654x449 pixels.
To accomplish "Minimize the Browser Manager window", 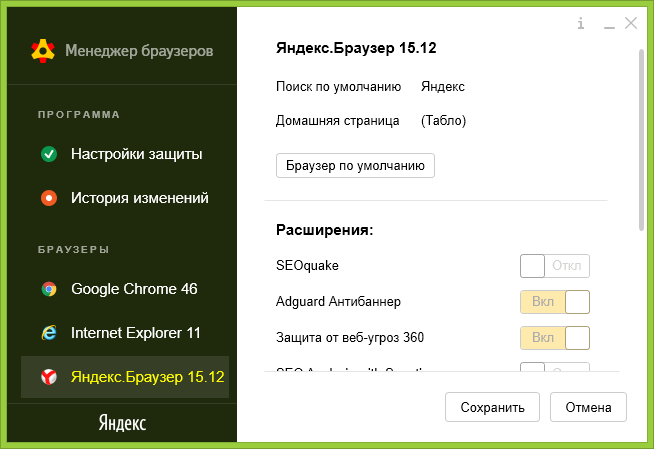I will 609,27.
